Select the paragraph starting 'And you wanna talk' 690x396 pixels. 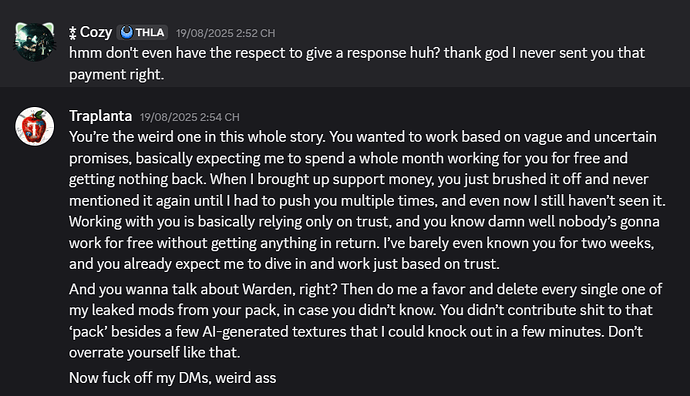pos(365,321)
